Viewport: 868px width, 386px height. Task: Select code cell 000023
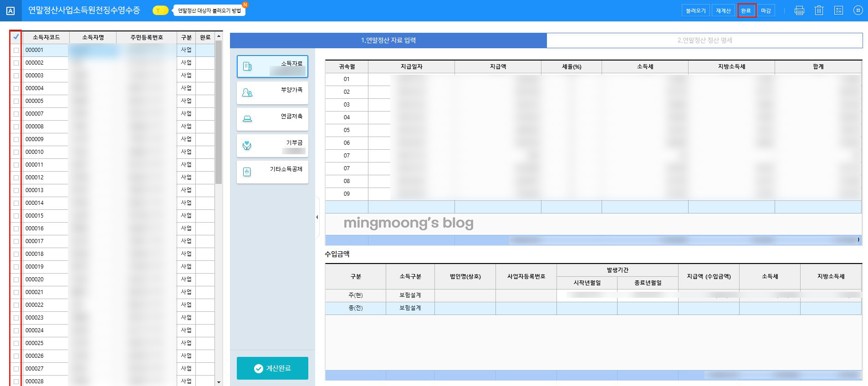tap(46, 318)
